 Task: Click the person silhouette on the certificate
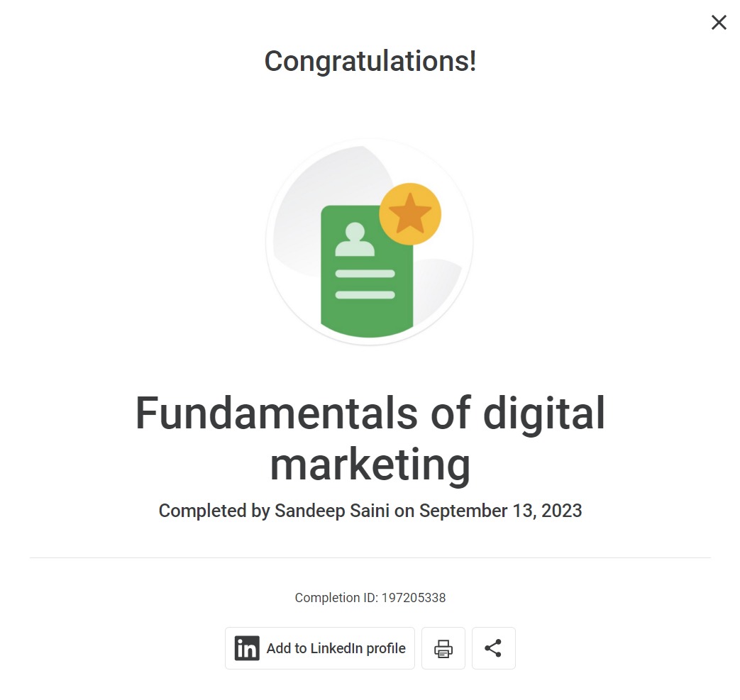[354, 240]
